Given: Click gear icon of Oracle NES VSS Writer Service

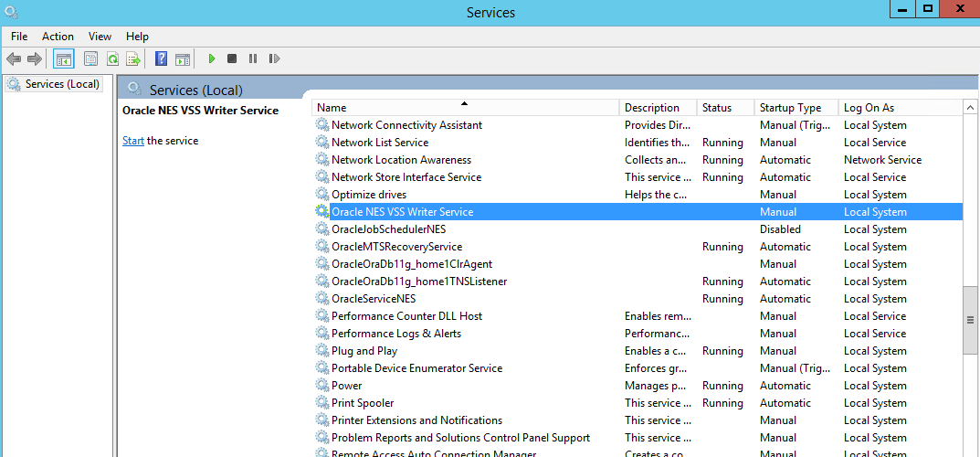Looking at the screenshot, I should pyautogui.click(x=321, y=211).
